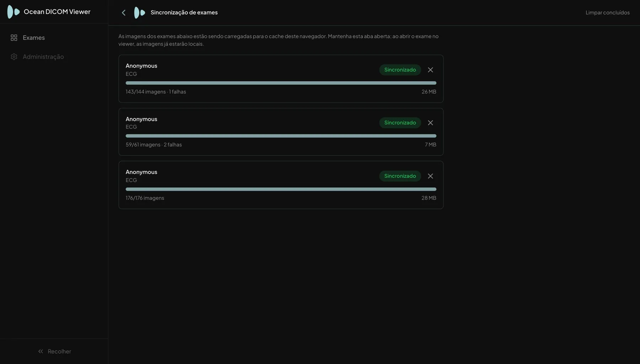
Task: Click the Ocean DICOM Viewer logo icon
Action: [x=13, y=12]
